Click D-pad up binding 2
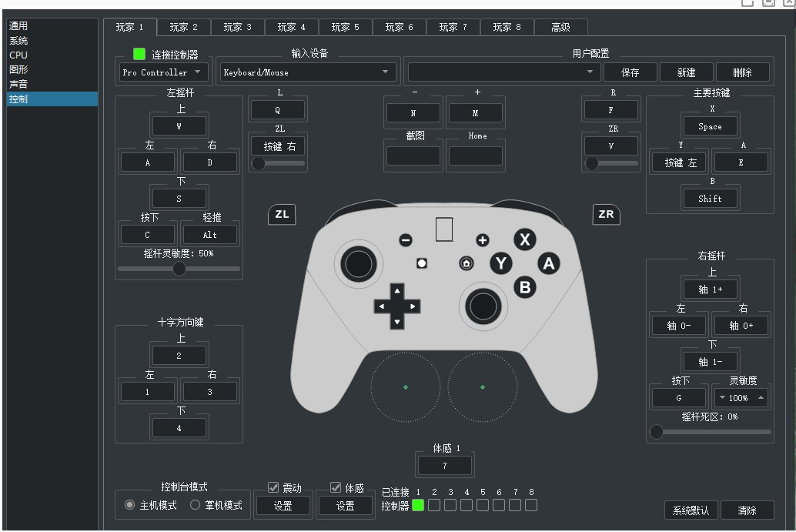The height and width of the screenshot is (532, 796). coord(179,356)
